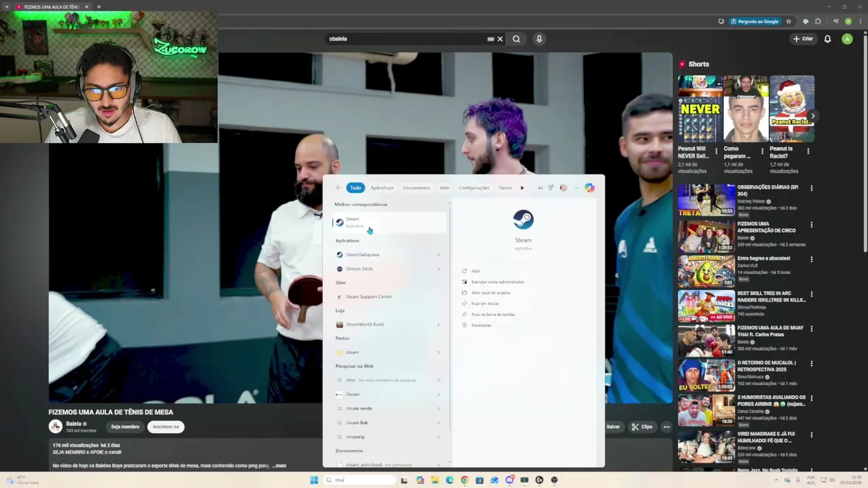Open Google Chrome on taskbar

click(x=465, y=480)
